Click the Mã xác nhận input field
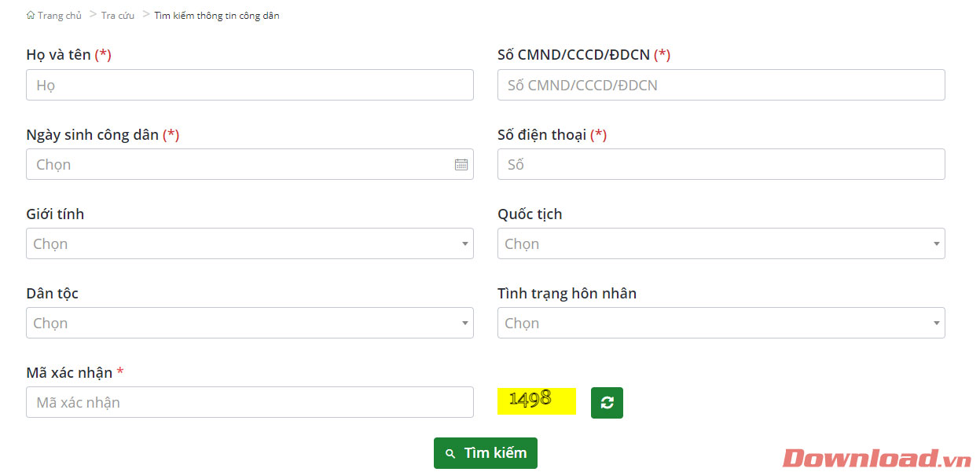 tap(249, 402)
